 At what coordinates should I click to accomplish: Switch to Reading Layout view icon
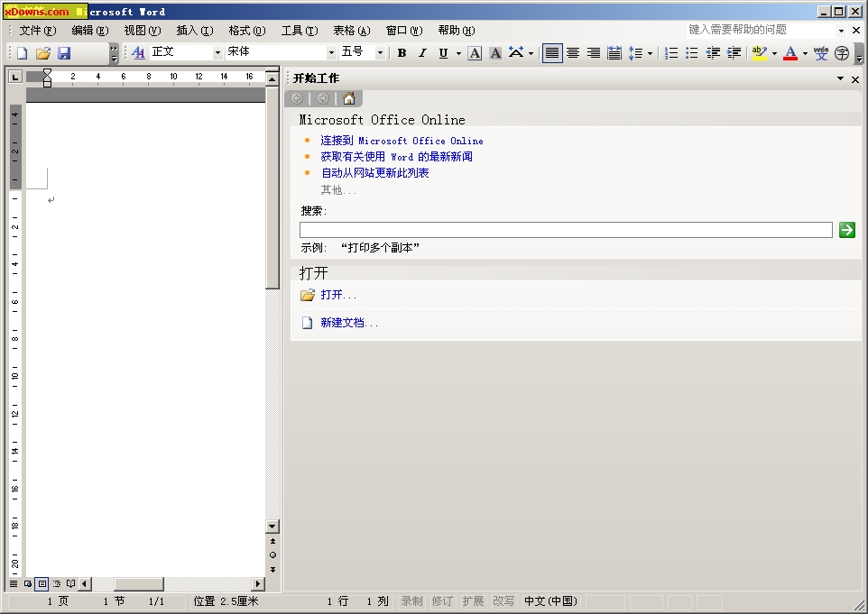click(x=71, y=583)
